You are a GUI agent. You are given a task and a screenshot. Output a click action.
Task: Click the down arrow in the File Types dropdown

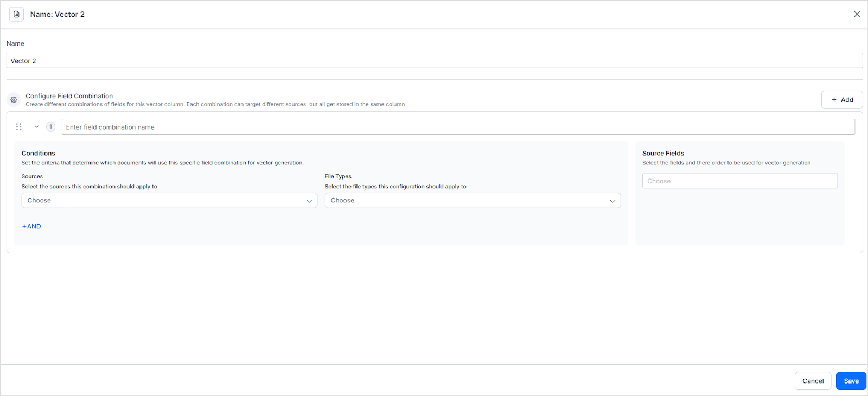(612, 201)
